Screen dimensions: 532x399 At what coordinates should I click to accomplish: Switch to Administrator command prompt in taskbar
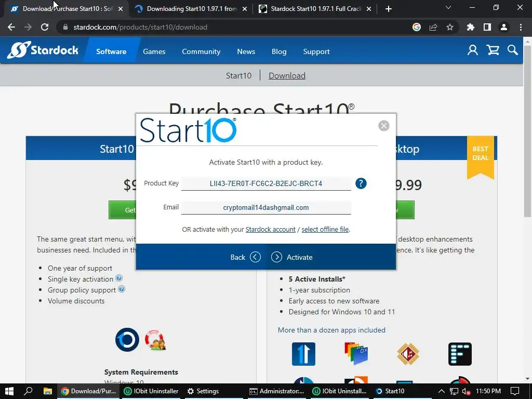point(276,391)
